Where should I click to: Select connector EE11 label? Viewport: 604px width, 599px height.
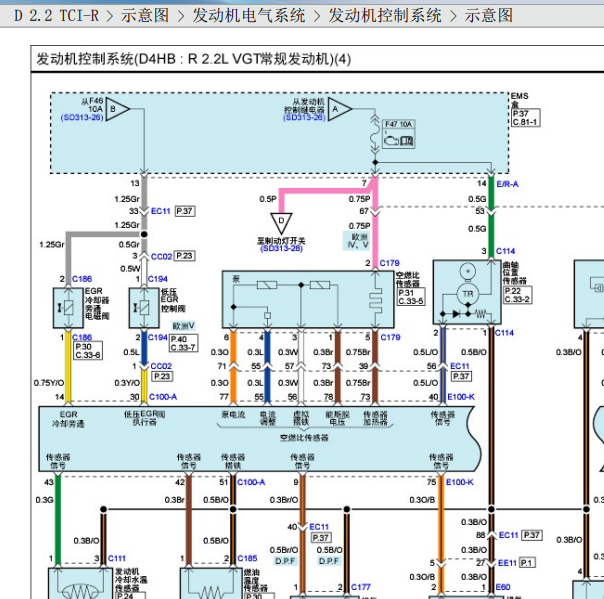click(x=507, y=563)
